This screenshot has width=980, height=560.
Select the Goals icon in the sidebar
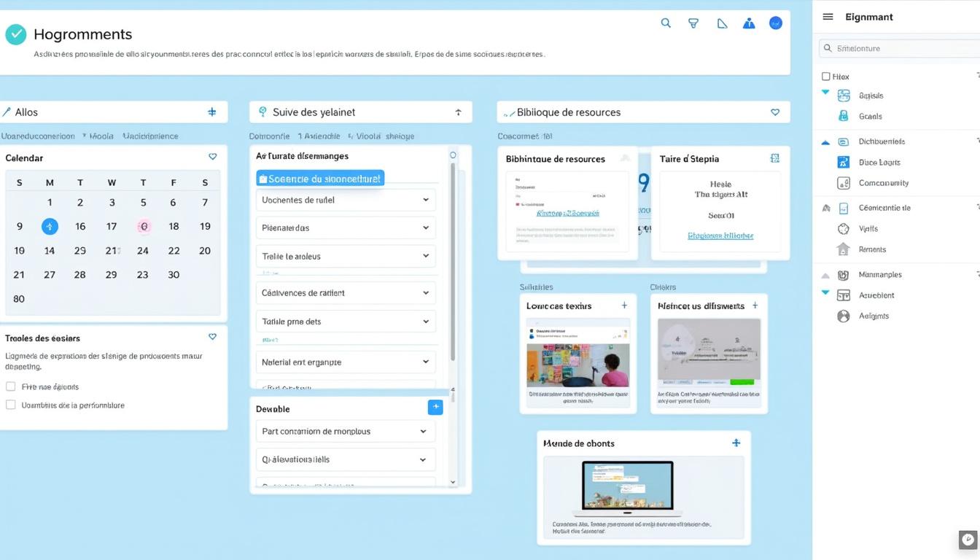pyautogui.click(x=842, y=116)
